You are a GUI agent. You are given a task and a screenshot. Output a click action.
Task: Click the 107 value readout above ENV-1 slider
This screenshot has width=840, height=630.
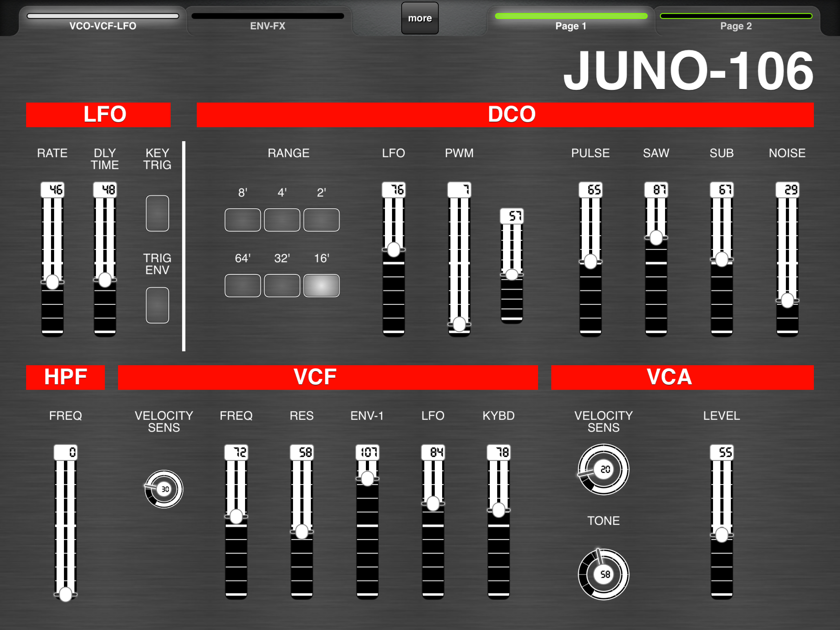pos(367,453)
